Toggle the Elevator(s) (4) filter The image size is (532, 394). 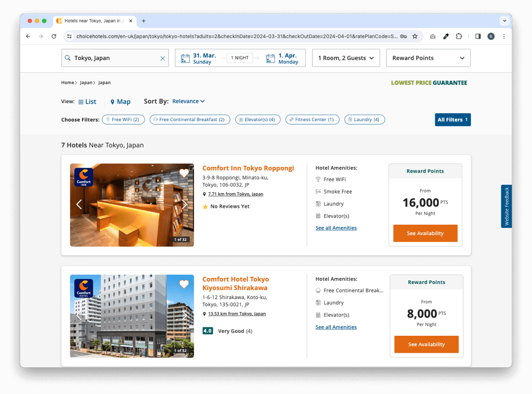(258, 120)
